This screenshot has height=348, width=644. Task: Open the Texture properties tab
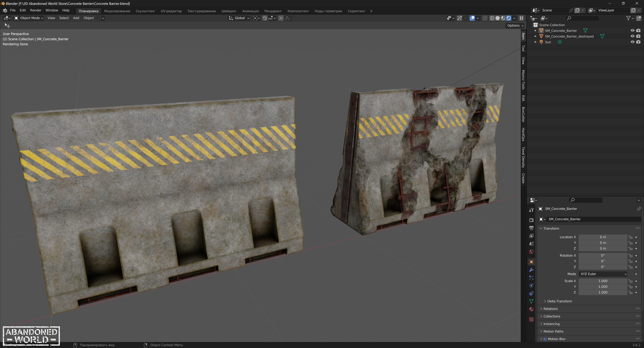point(531,319)
